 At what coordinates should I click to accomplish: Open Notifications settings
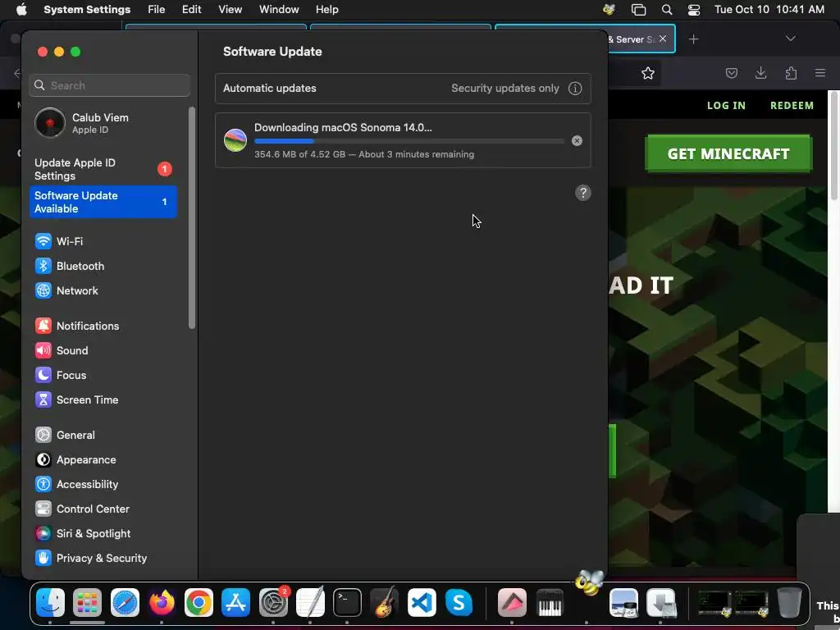pos(77,326)
